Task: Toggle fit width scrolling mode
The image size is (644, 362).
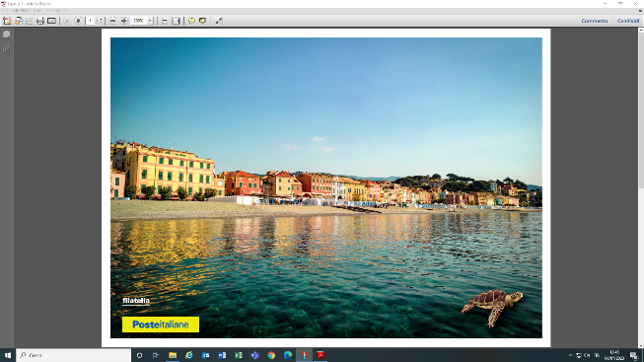Action: point(165,21)
